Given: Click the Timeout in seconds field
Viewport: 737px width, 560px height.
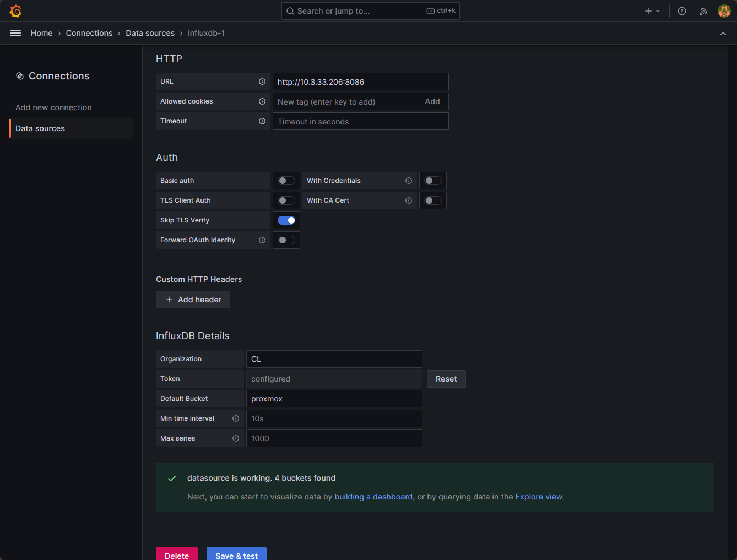Looking at the screenshot, I should 361,121.
